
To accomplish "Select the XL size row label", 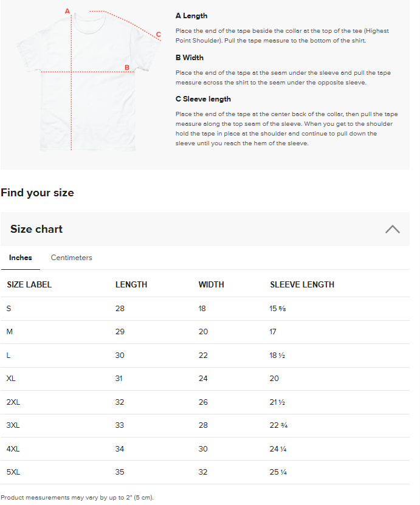I will pyautogui.click(x=11, y=379).
